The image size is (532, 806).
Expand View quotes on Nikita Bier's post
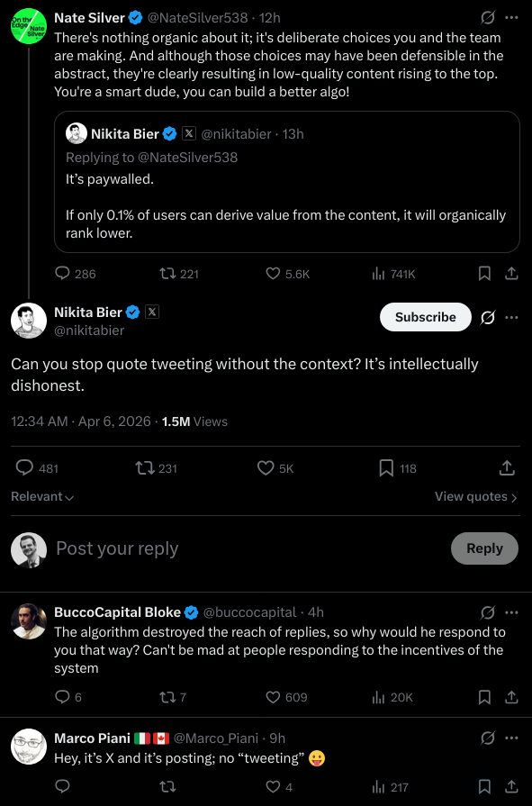coord(475,496)
